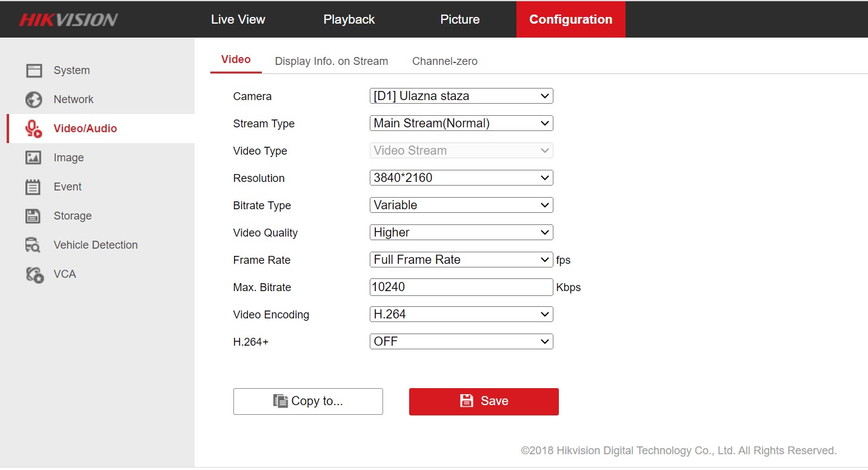The image size is (868, 470).
Task: Switch to Display Info. on Stream tab
Action: click(x=331, y=61)
